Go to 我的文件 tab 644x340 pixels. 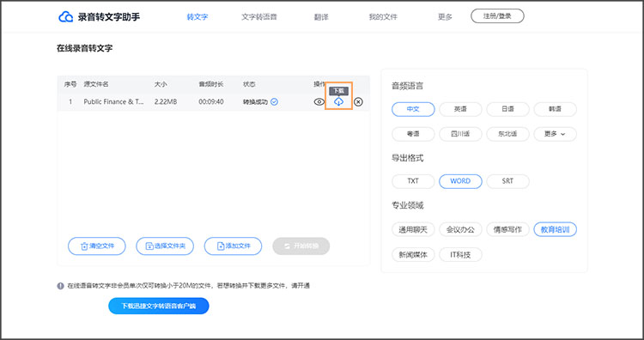pos(383,17)
